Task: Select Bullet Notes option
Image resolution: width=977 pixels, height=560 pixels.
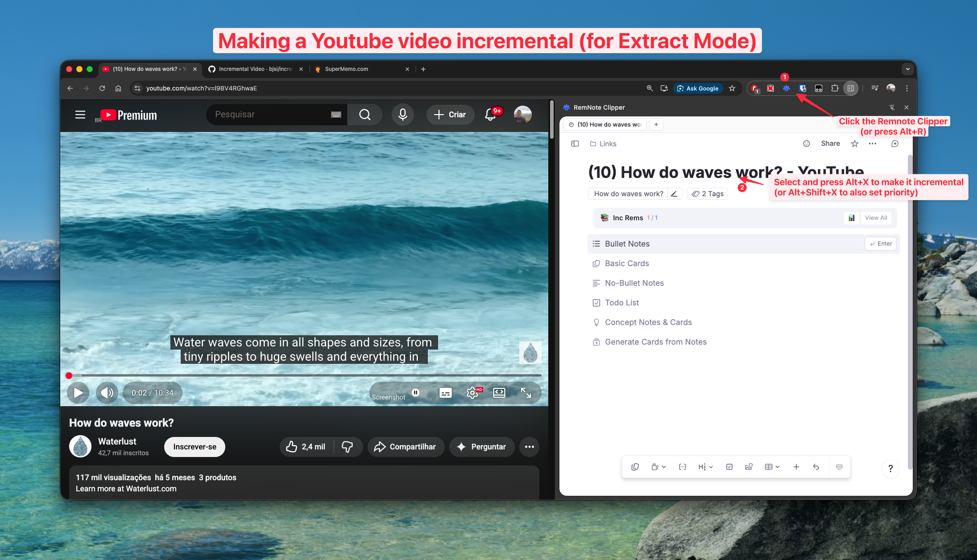Action: coord(744,244)
